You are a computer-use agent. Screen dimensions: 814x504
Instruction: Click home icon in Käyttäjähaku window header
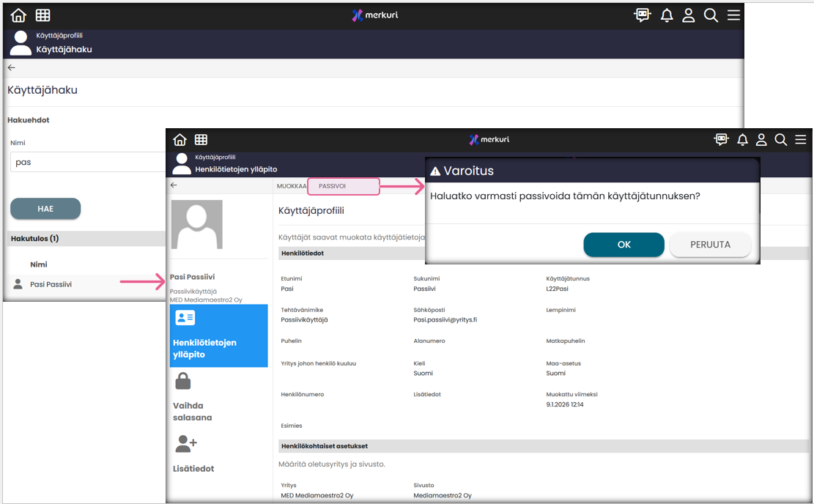coord(18,15)
